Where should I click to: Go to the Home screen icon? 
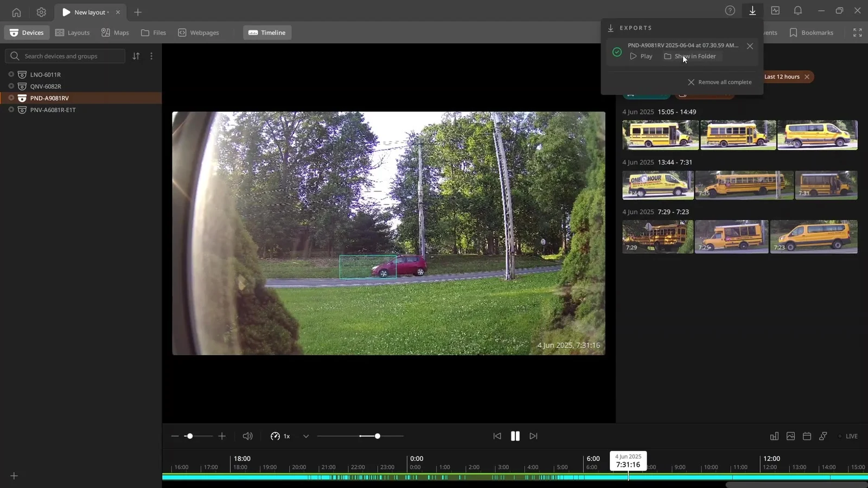click(16, 12)
